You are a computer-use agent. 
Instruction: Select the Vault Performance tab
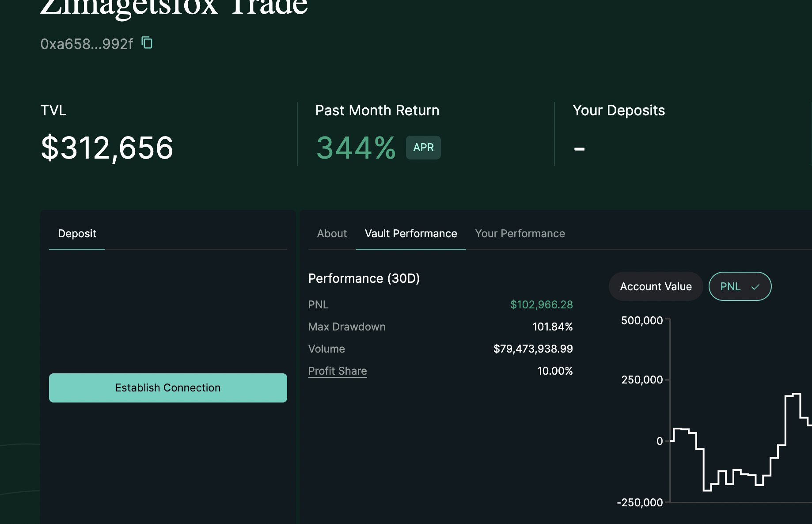pyautogui.click(x=410, y=233)
